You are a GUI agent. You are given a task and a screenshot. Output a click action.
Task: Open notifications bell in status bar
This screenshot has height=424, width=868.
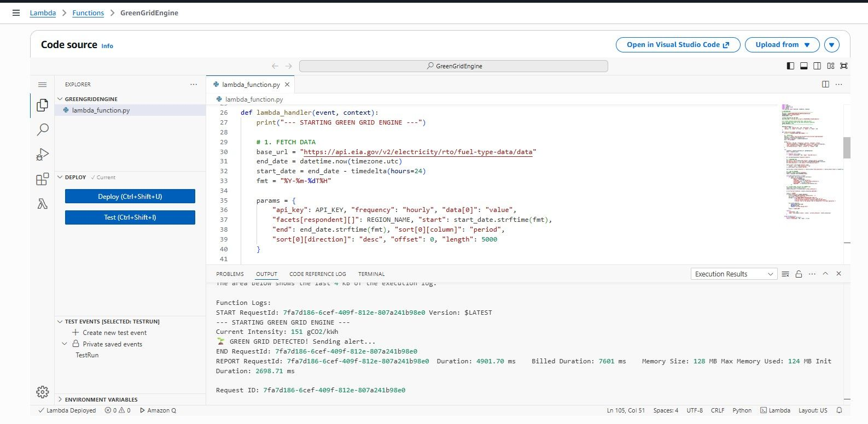(839, 410)
